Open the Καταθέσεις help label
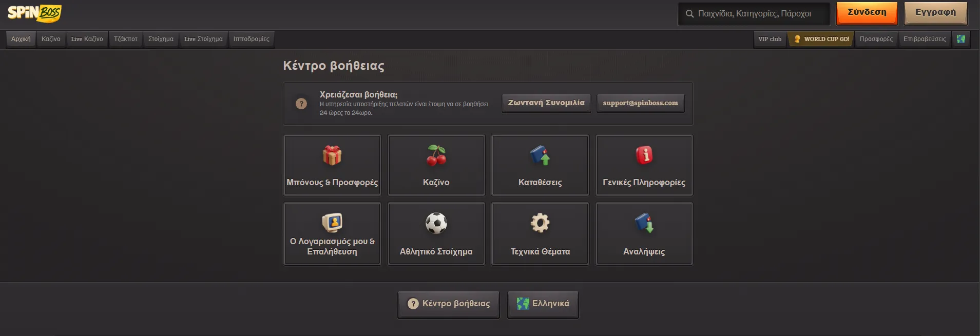 click(x=540, y=183)
